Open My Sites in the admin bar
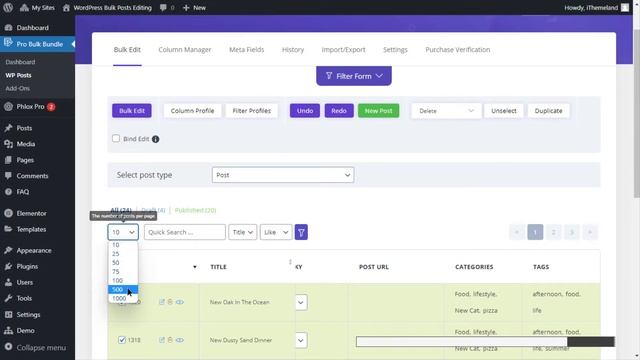640x360 pixels. click(x=37, y=7)
